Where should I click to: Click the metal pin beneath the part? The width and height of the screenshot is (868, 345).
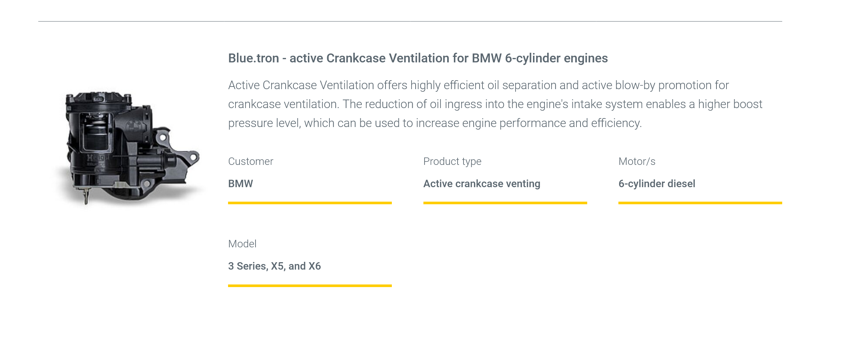click(x=86, y=197)
